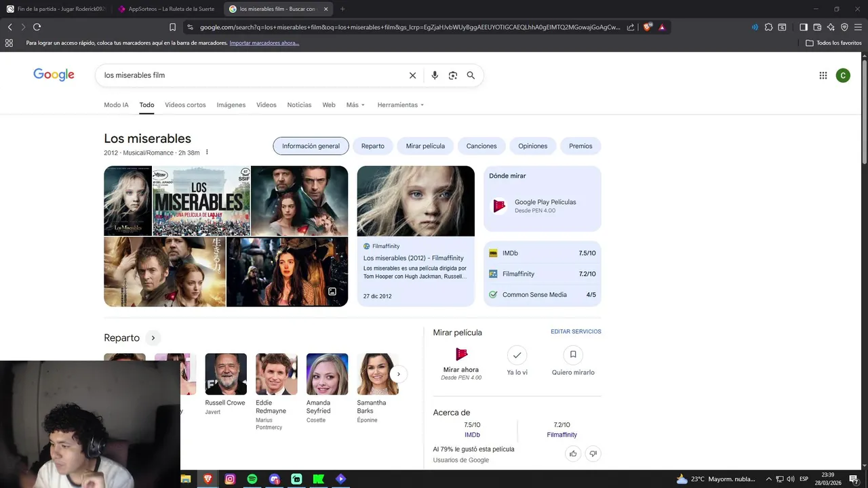868x488 pixels.
Task: Open Brave browser taskbar icon
Action: coord(208,479)
